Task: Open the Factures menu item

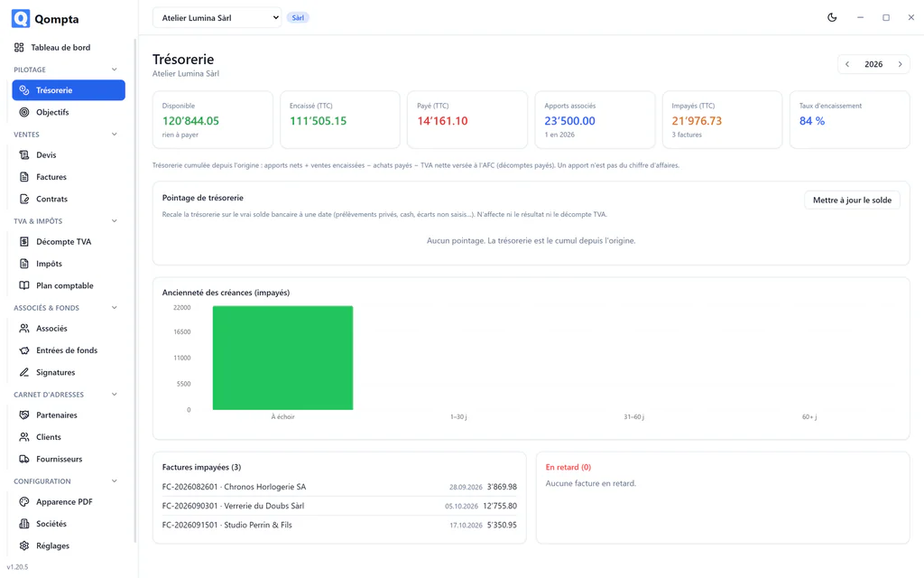Action: (69, 177)
